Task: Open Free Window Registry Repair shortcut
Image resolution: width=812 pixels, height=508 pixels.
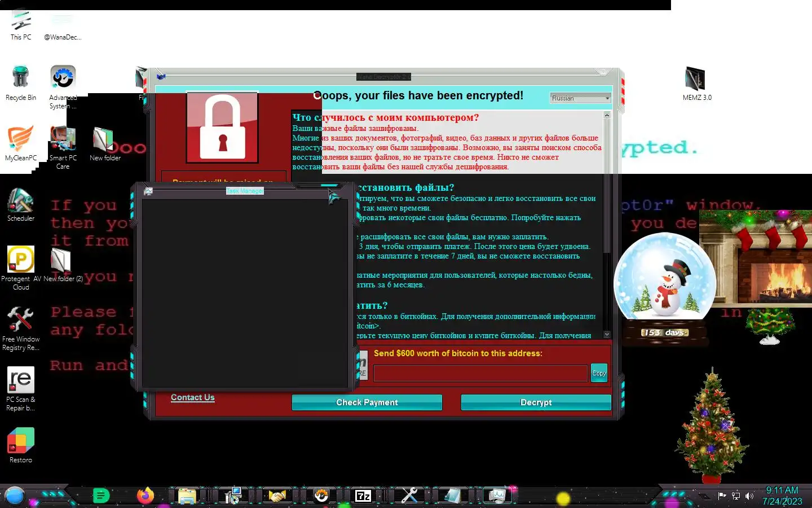Action: (21, 329)
